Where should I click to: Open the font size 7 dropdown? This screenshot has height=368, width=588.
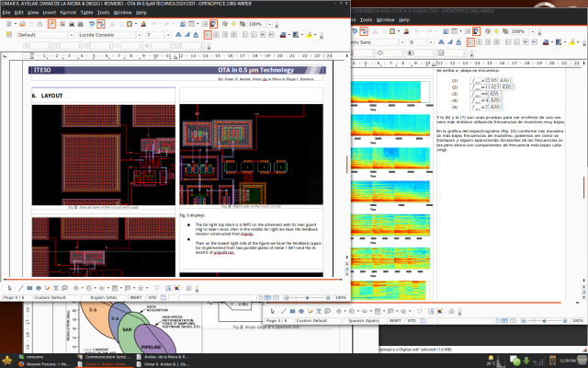168,35
